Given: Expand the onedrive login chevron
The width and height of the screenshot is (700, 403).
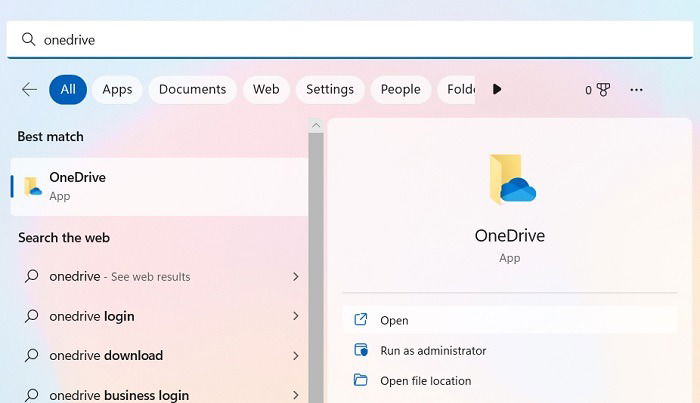Looking at the screenshot, I should coord(296,316).
